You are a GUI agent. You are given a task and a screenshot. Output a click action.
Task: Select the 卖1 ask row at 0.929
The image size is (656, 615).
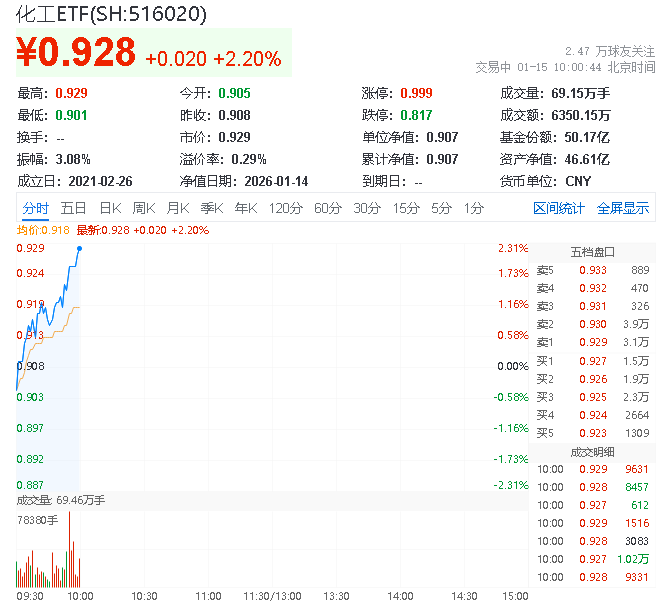592,342
